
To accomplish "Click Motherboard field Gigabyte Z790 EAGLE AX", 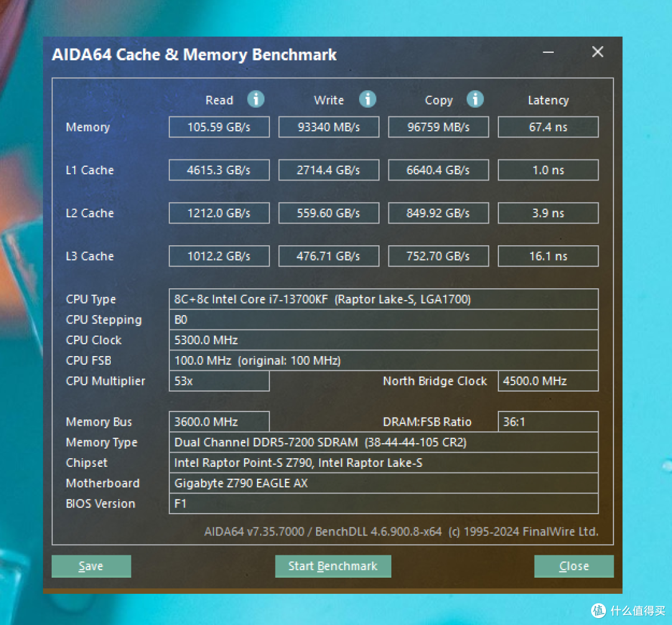I will tap(383, 483).
